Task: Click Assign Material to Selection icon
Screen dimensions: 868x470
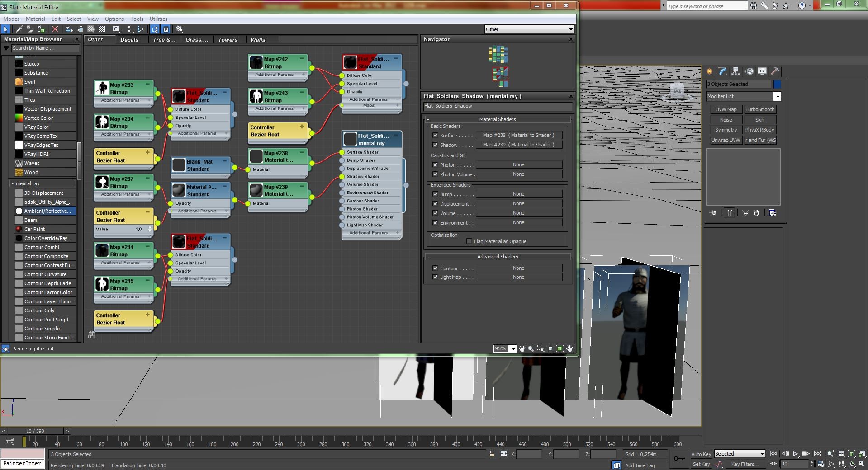Action: tap(41, 29)
